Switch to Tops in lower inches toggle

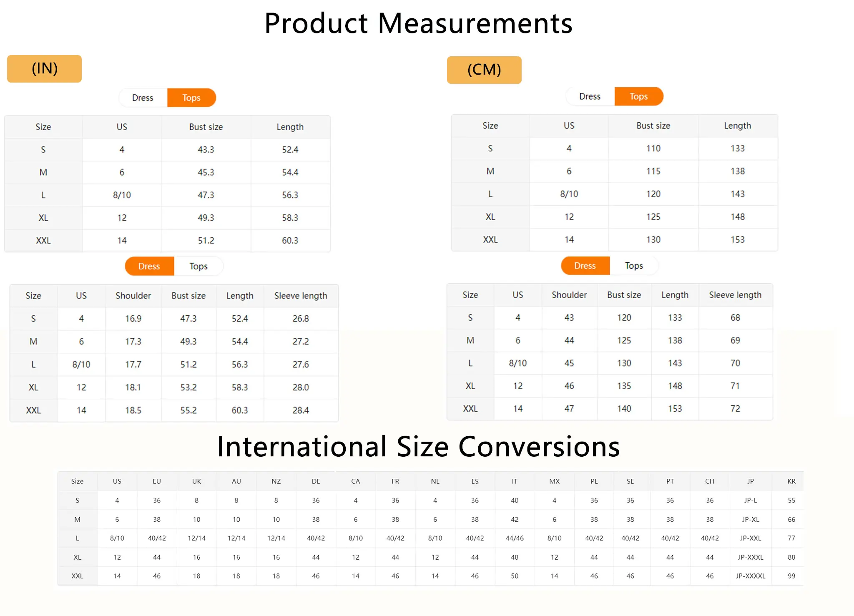tap(198, 266)
